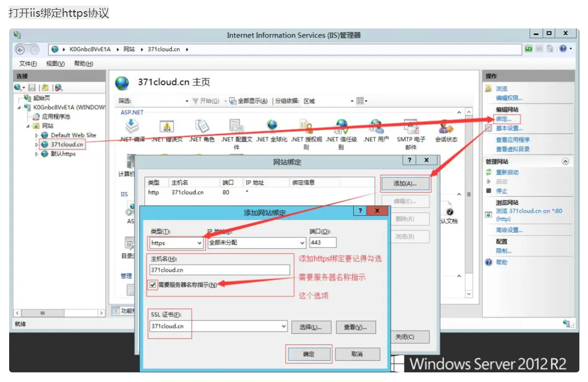Image resolution: width=588 pixels, height=382 pixels.
Task: Click the 停止 stop action in 管理网站
Action: coord(502,191)
